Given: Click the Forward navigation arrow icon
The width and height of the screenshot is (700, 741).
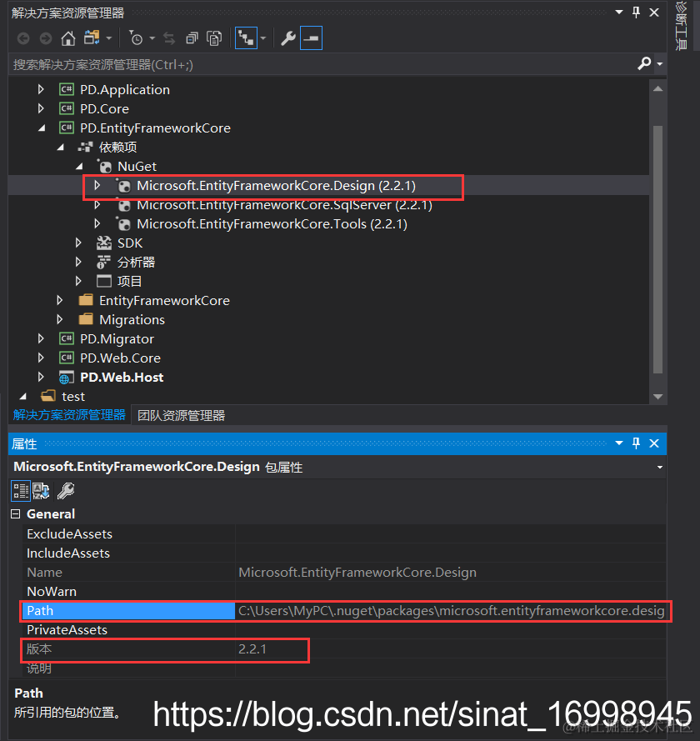Looking at the screenshot, I should click(45, 38).
